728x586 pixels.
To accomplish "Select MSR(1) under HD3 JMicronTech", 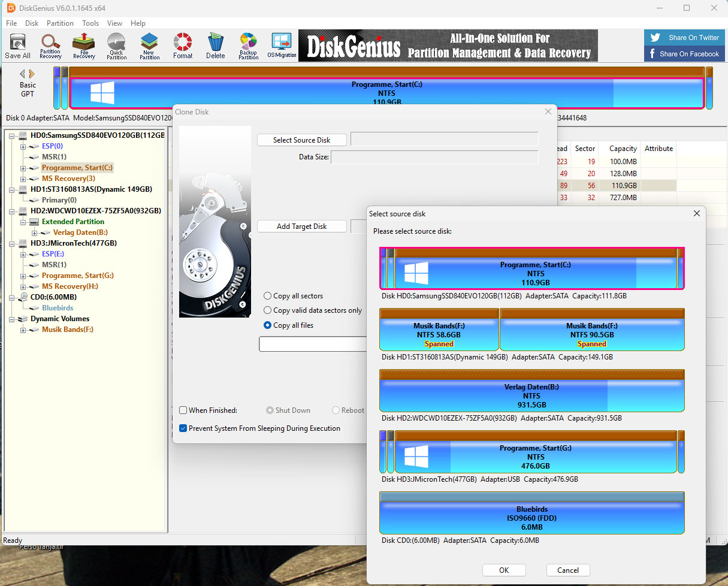I will (x=54, y=265).
